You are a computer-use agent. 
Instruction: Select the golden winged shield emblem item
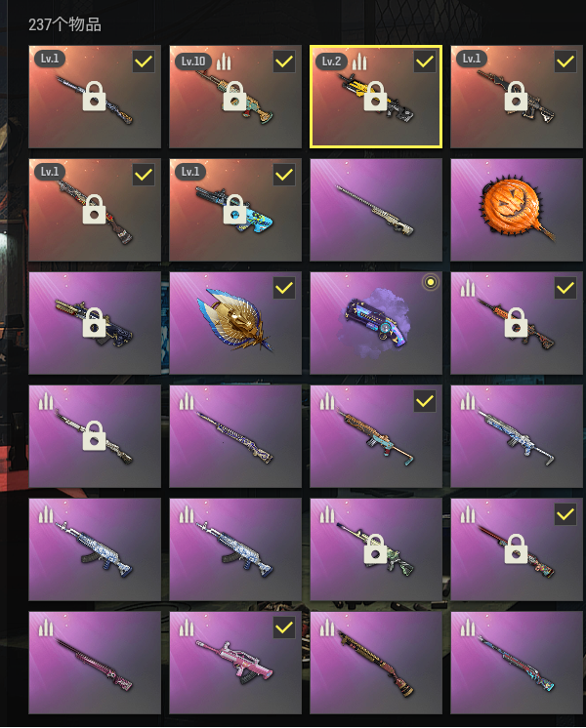[x=235, y=323]
